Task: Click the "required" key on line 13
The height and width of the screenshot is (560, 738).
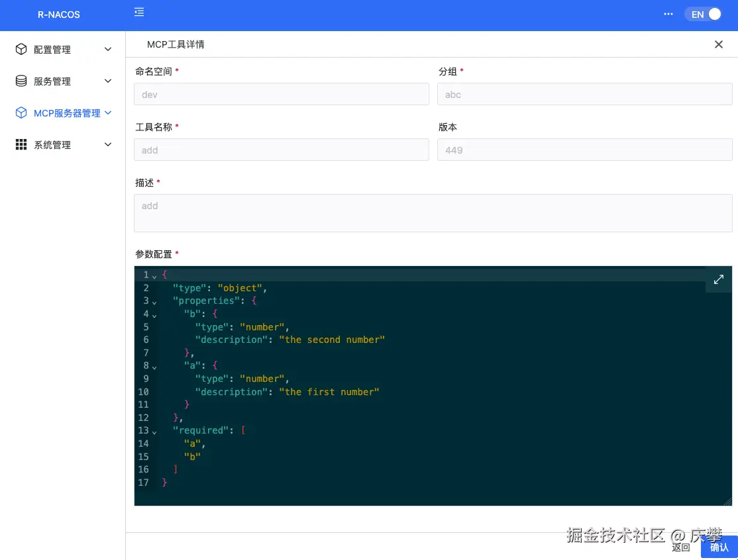Action: click(x=201, y=430)
